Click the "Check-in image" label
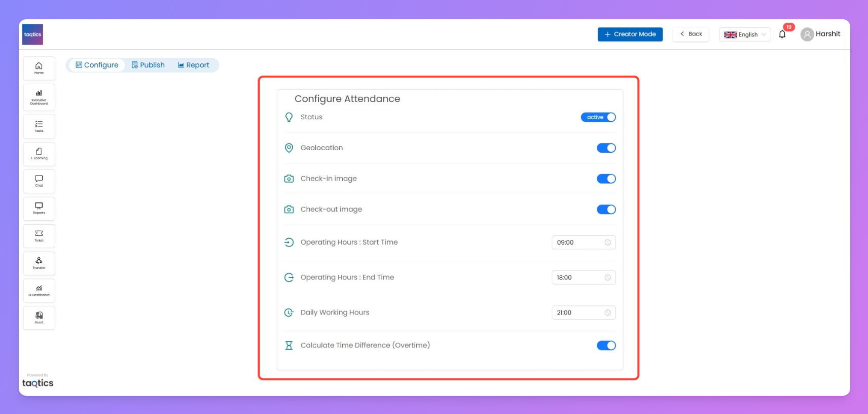This screenshot has width=868, height=414. (329, 179)
